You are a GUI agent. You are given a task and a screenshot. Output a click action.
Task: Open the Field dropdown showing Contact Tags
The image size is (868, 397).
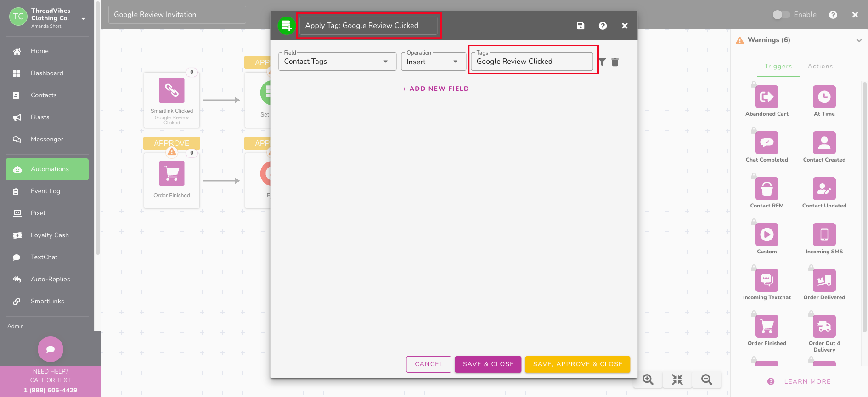(338, 62)
